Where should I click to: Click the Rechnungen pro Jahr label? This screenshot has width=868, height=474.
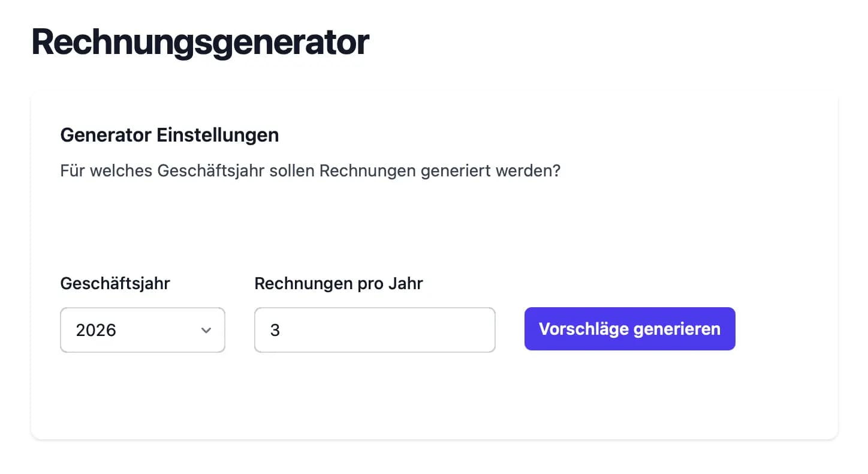pos(339,283)
